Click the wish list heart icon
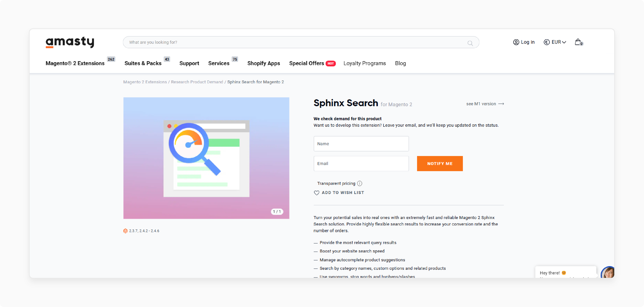The width and height of the screenshot is (644, 307). click(316, 193)
